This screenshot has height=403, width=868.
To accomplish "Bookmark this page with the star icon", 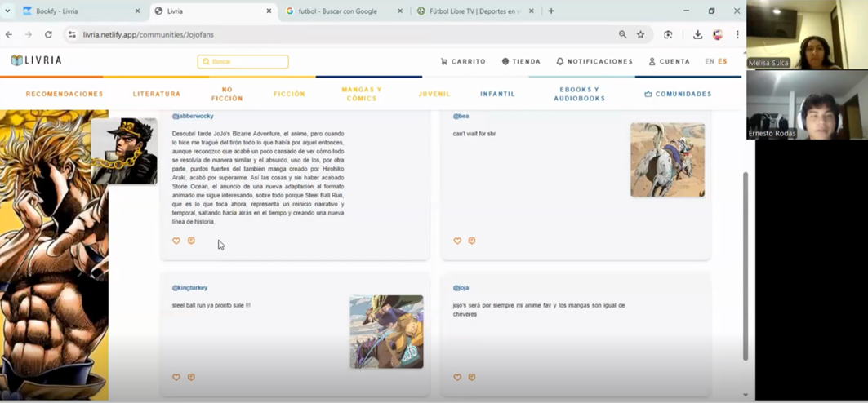I will 640,34.
